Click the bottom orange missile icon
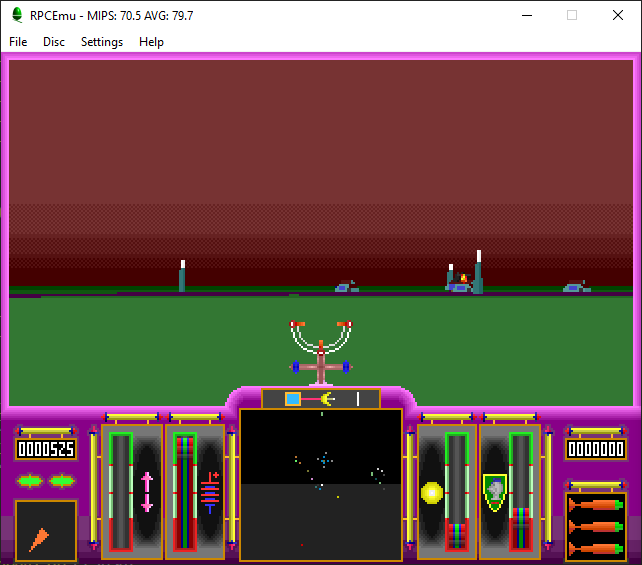This screenshot has width=642, height=565. tap(596, 549)
